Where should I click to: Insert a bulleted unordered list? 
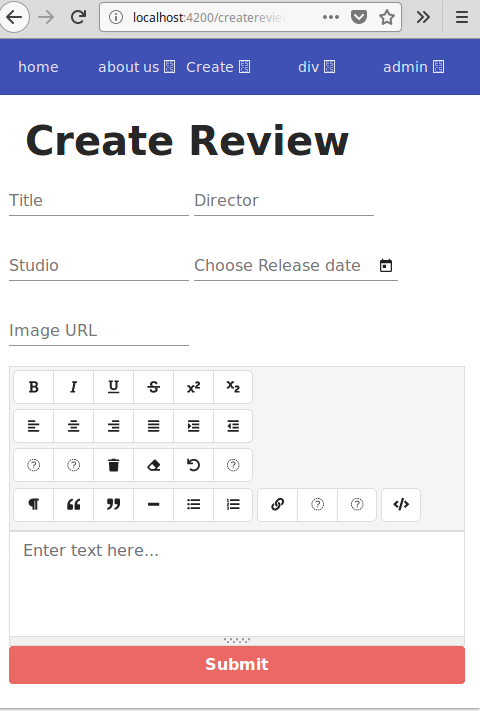pyautogui.click(x=193, y=504)
